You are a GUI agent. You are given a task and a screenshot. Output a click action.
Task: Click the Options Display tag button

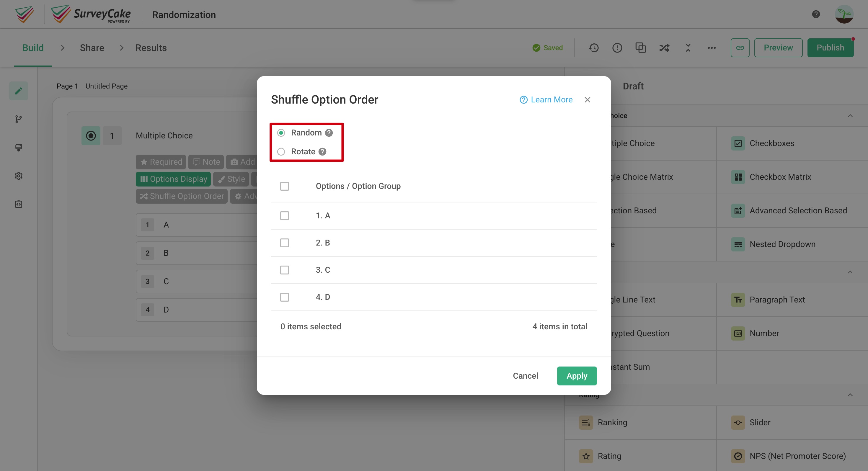click(173, 179)
